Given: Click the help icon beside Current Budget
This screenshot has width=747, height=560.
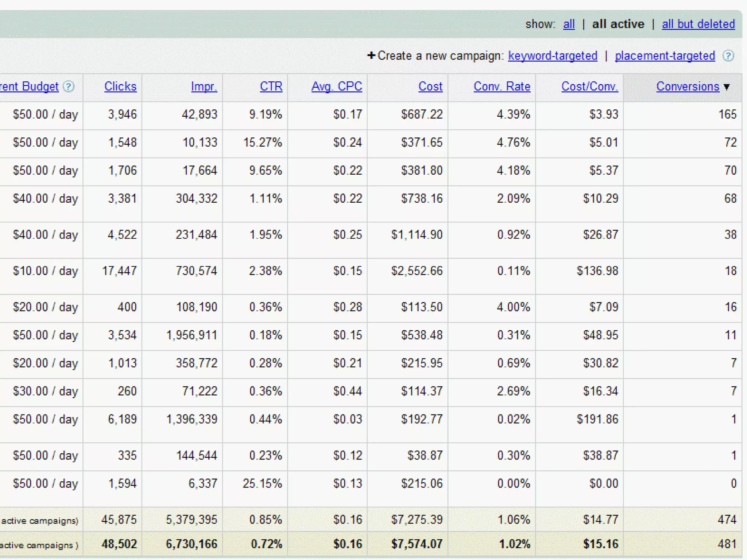Looking at the screenshot, I should [69, 86].
